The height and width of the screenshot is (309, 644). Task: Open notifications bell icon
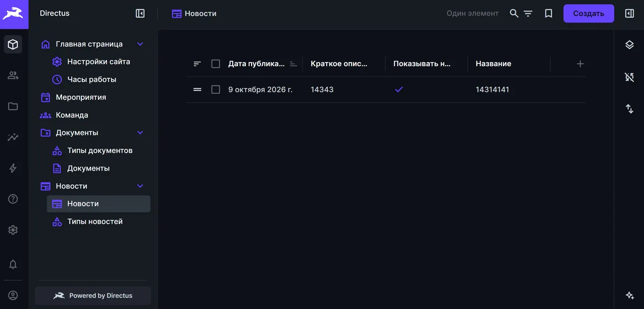point(13,264)
